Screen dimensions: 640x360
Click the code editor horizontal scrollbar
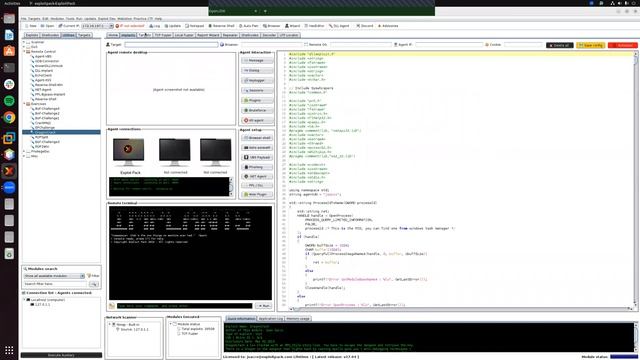coord(460,309)
